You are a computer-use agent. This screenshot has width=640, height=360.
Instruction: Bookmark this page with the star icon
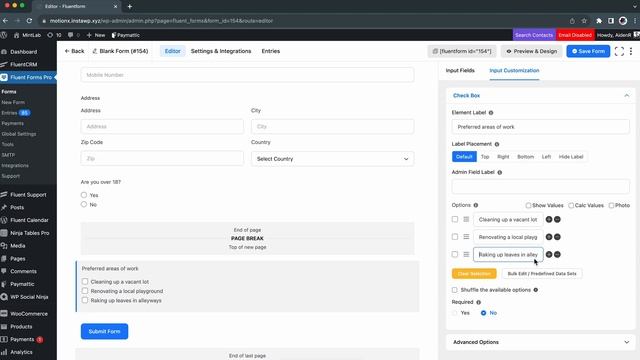[584, 21]
